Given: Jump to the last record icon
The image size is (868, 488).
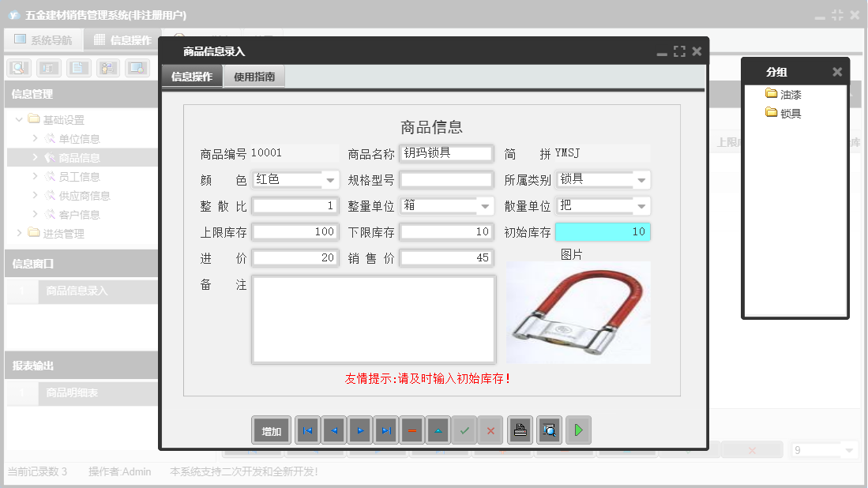Looking at the screenshot, I should tap(385, 430).
